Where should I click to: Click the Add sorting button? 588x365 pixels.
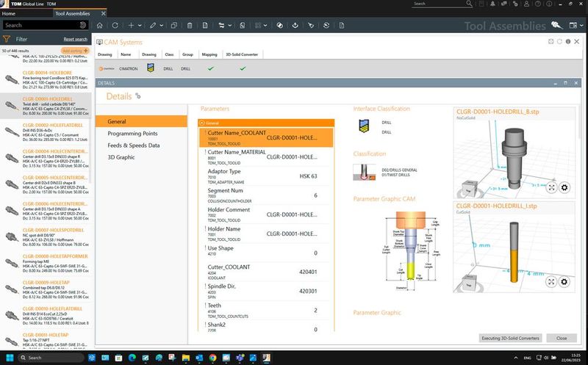pyautogui.click(x=75, y=51)
